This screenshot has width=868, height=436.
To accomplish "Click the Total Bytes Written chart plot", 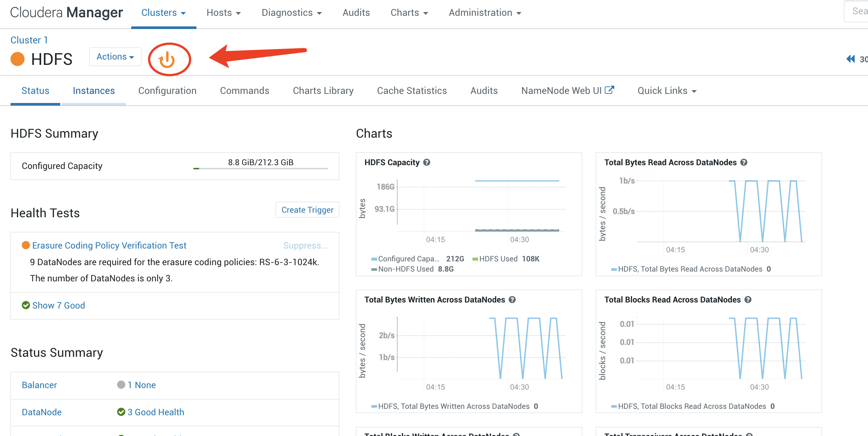I will coord(482,348).
